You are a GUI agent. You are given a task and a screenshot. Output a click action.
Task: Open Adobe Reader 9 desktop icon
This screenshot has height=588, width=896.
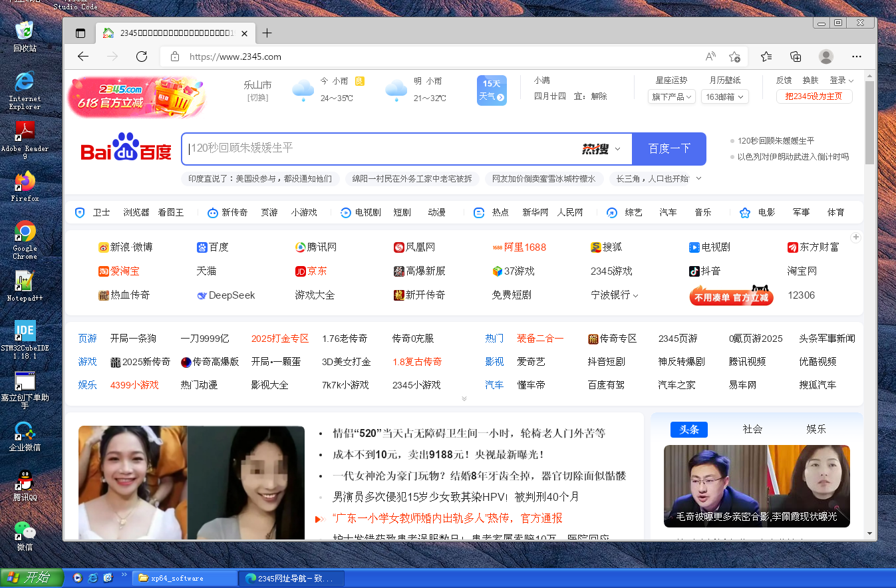point(25,140)
